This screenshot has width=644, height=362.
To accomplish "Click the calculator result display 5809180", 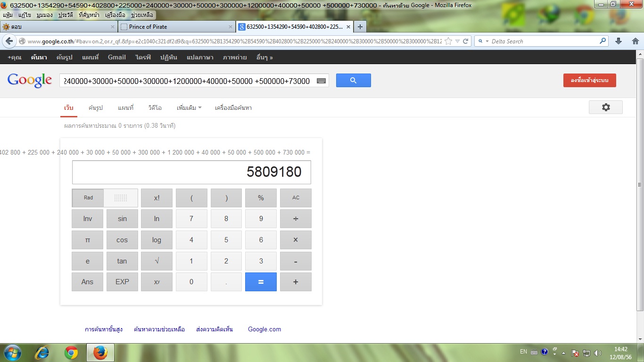I will (x=191, y=172).
